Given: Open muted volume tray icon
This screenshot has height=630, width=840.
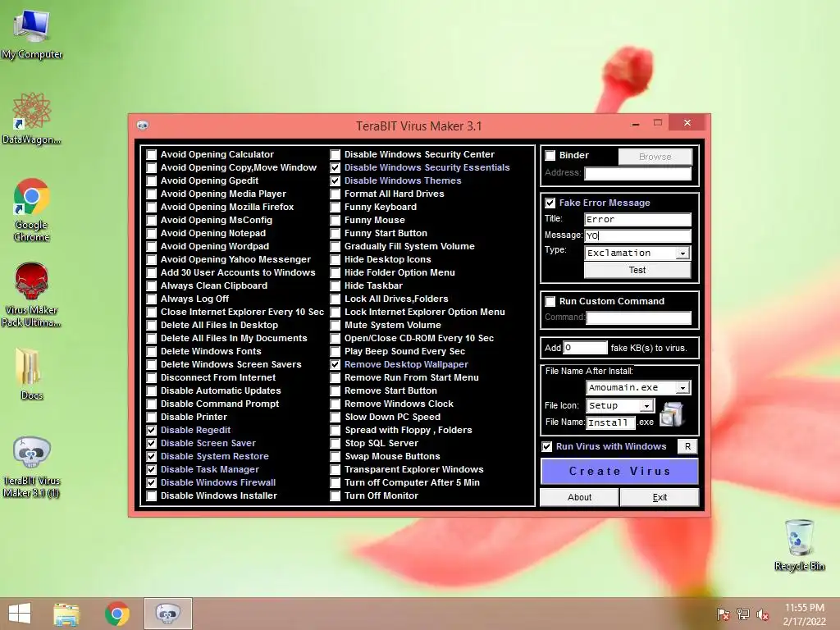Looking at the screenshot, I should (763, 614).
